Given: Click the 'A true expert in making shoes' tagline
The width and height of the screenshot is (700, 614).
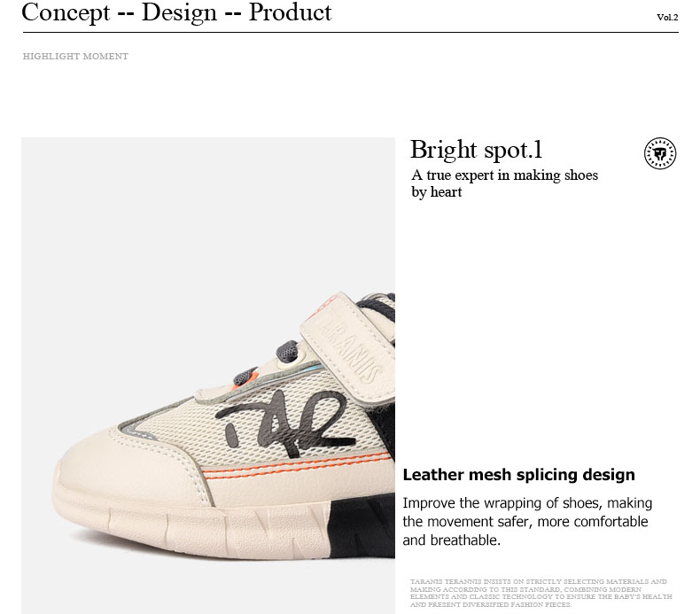Looking at the screenshot, I should point(504,183).
